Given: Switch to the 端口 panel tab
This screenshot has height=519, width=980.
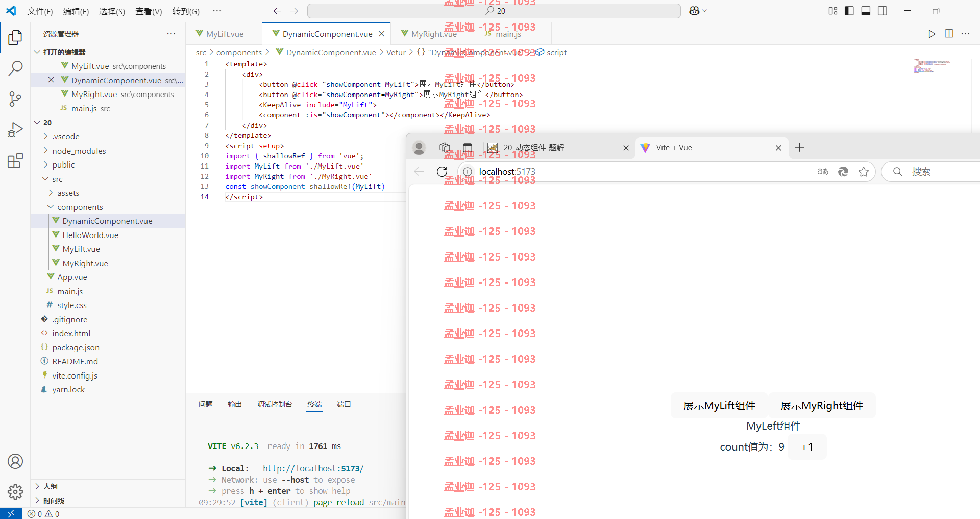Looking at the screenshot, I should coord(344,404).
